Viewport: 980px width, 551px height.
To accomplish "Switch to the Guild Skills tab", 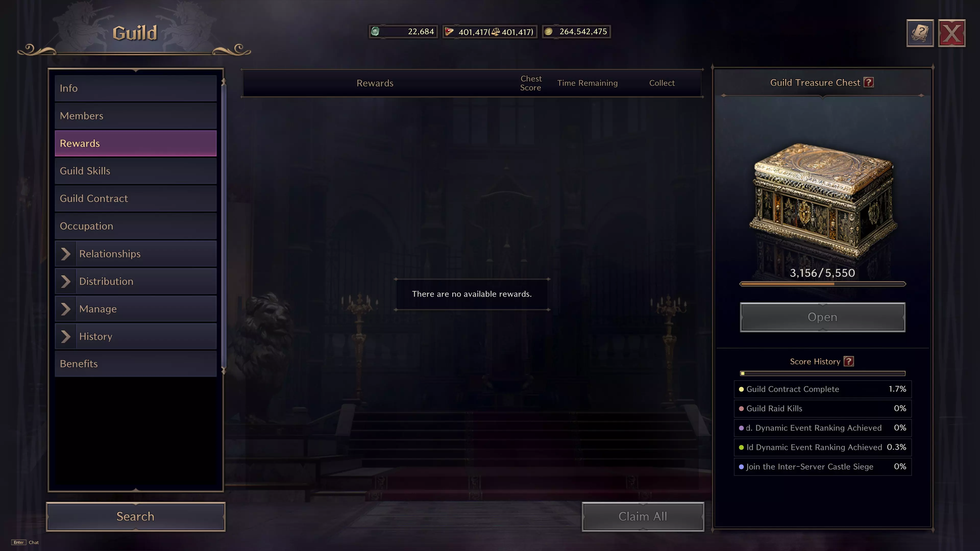I will (x=136, y=171).
